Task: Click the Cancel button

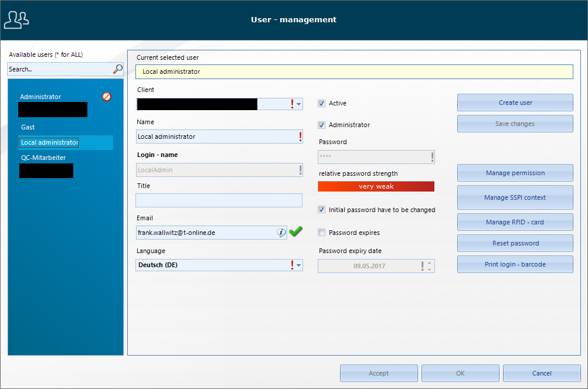Action: 542,373
